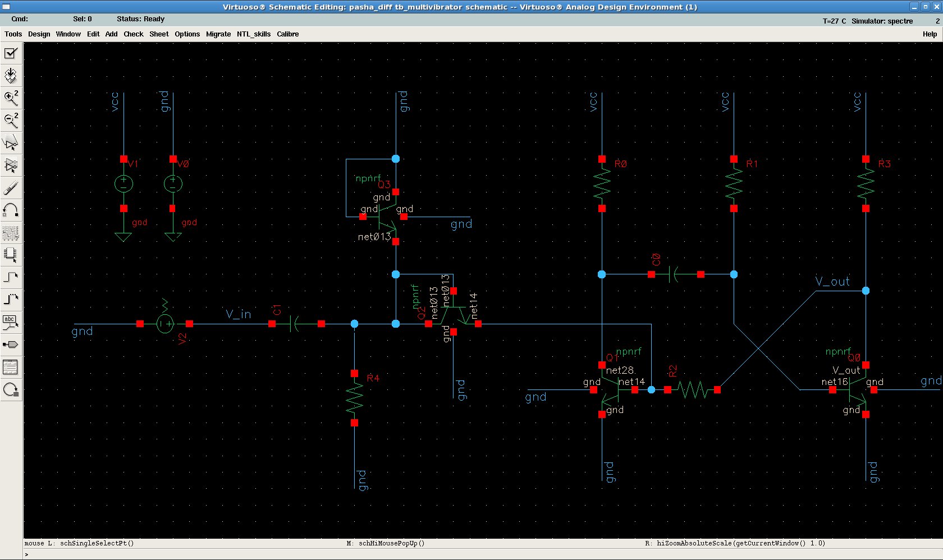Open the Command Options form icon
This screenshot has height=560, width=943.
pos(11,367)
